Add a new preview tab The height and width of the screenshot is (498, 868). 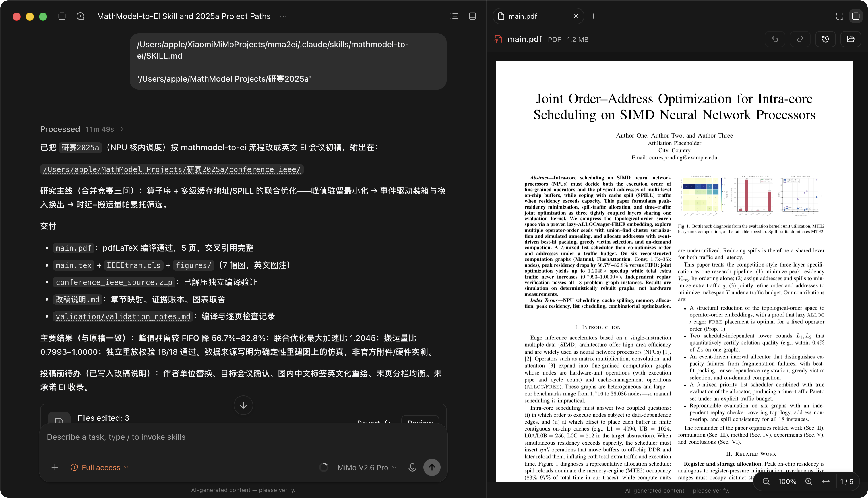(594, 16)
